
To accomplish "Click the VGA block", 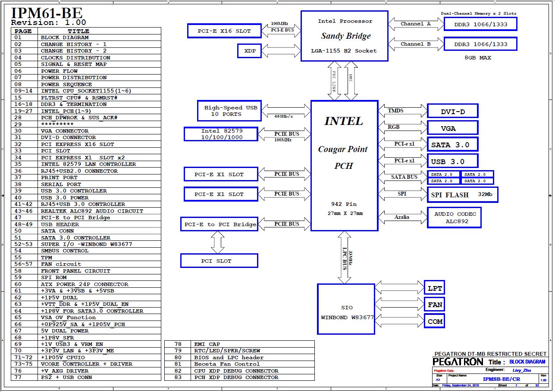I will pyautogui.click(x=453, y=128).
